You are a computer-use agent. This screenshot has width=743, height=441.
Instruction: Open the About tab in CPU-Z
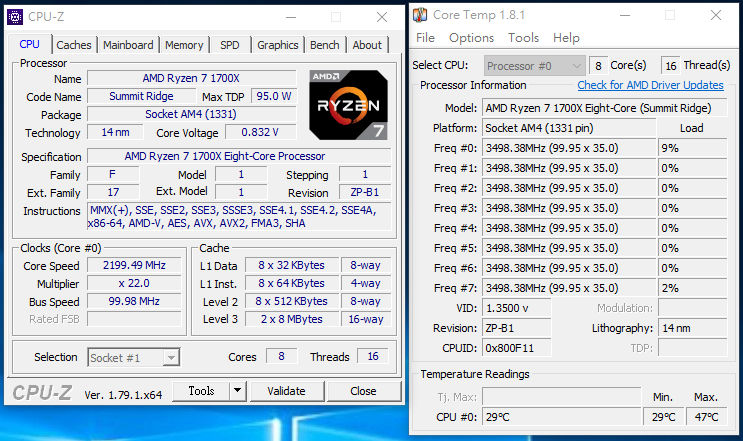[367, 45]
